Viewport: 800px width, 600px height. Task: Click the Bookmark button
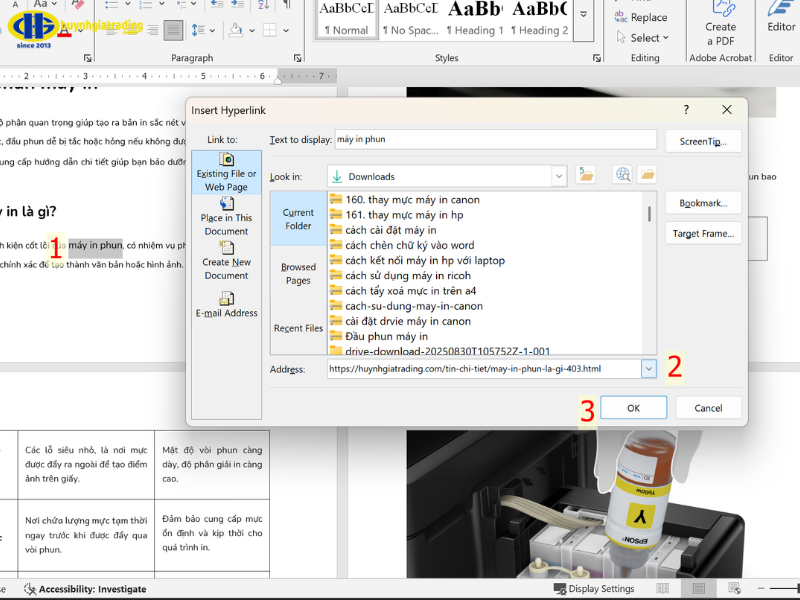703,203
